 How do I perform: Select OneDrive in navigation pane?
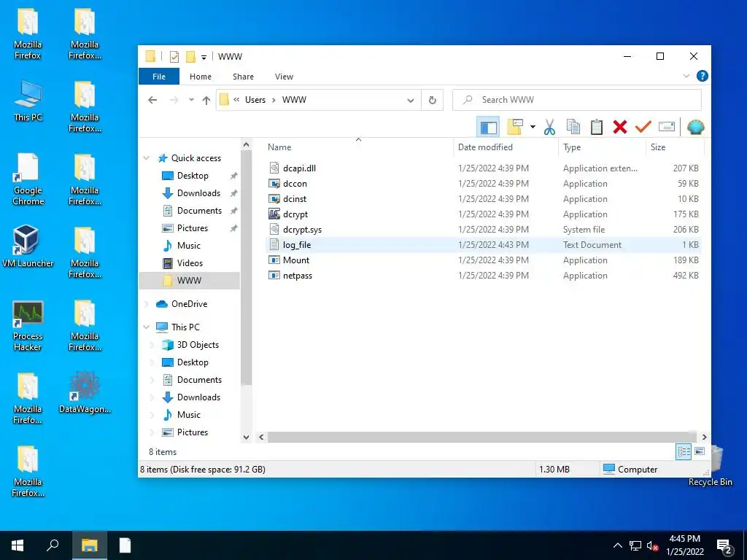189,304
